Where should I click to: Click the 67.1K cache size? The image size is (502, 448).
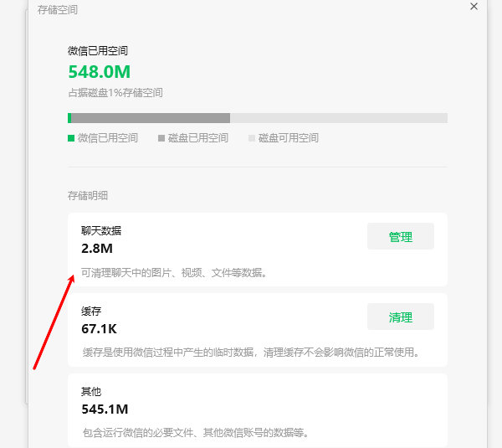pyautogui.click(x=99, y=328)
